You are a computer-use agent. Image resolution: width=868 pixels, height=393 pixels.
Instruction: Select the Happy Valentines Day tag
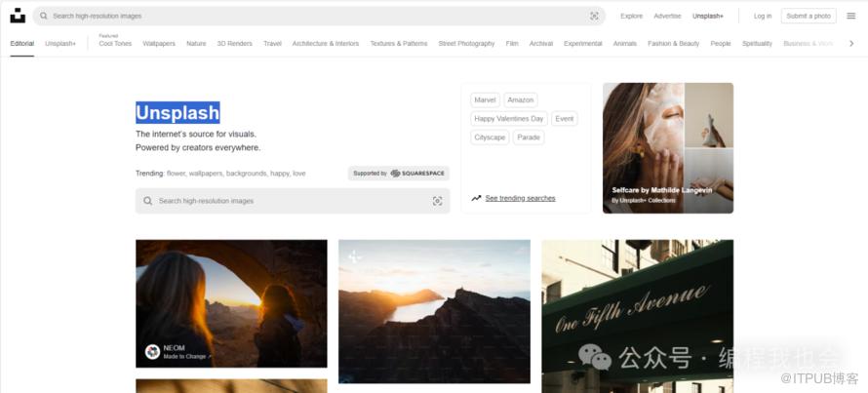[x=508, y=119]
